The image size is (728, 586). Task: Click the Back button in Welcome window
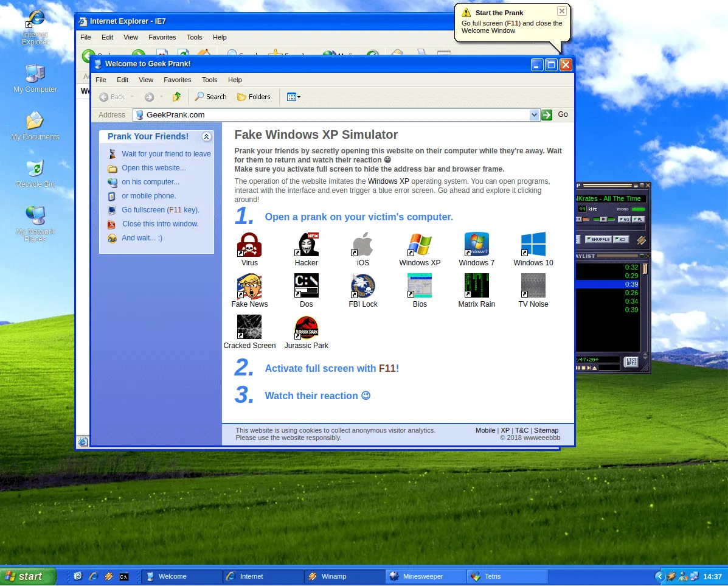(112, 97)
